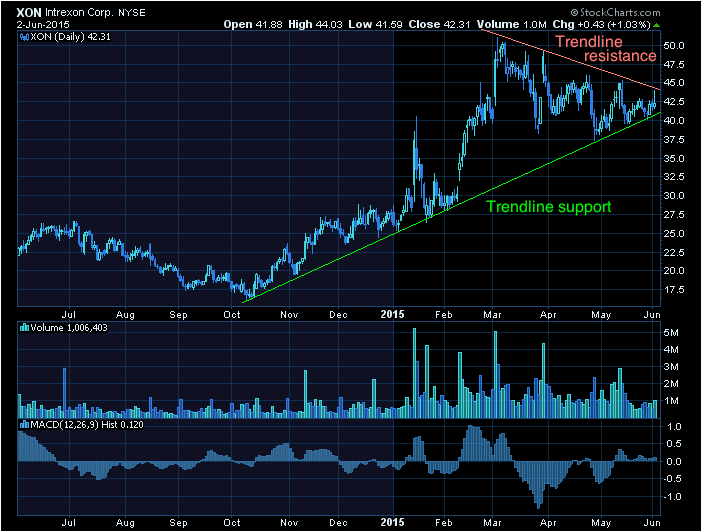Click the 40.0 price axis label
Screen dimensions: 702x532
click(674, 120)
